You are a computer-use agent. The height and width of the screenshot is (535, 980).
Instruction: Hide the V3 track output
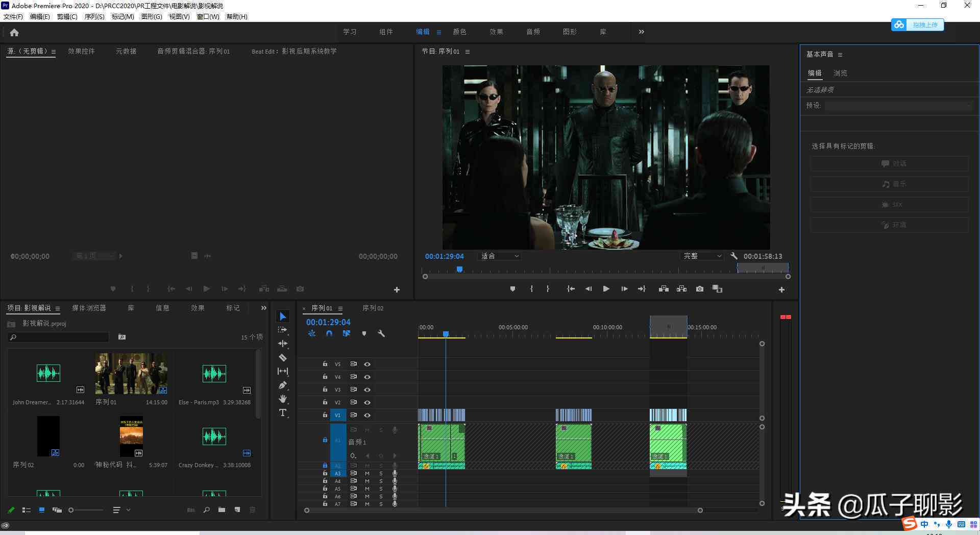click(367, 390)
